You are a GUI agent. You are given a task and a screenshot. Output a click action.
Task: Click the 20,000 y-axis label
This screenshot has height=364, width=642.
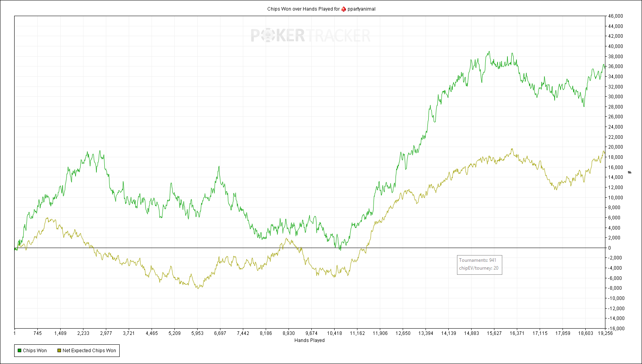(x=616, y=147)
